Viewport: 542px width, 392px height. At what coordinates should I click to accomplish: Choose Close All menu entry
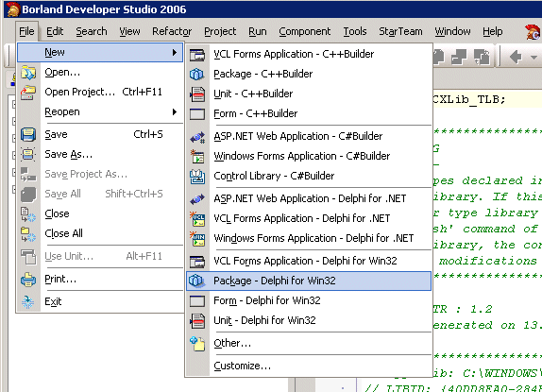pos(100,234)
